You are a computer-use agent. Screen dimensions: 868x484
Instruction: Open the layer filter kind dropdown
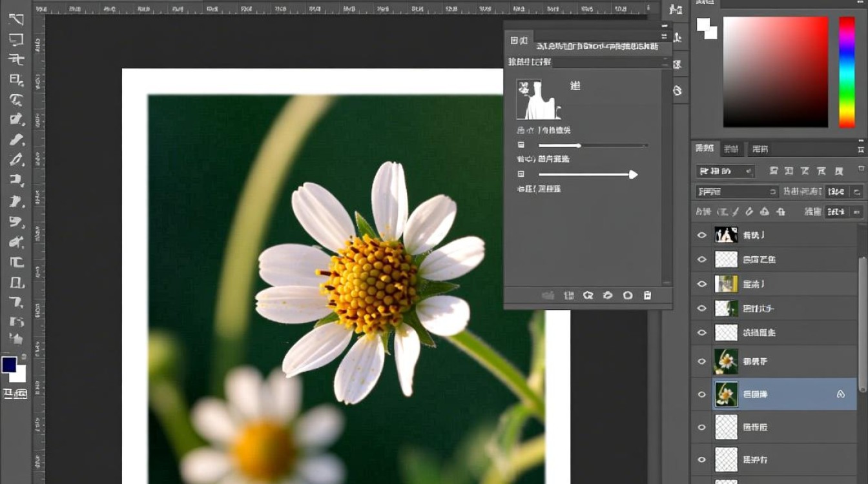point(725,172)
